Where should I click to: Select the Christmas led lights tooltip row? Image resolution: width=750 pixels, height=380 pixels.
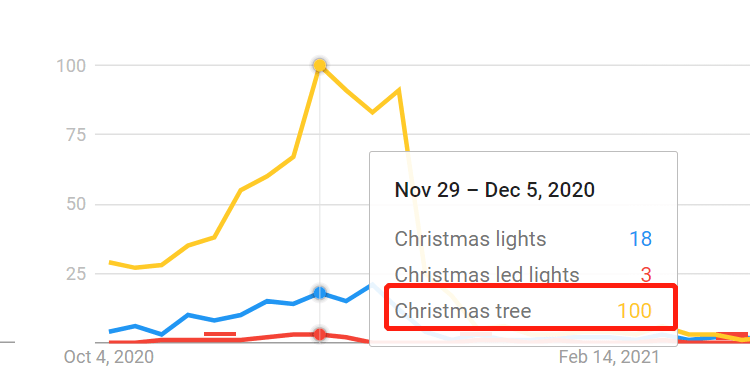[x=523, y=275]
